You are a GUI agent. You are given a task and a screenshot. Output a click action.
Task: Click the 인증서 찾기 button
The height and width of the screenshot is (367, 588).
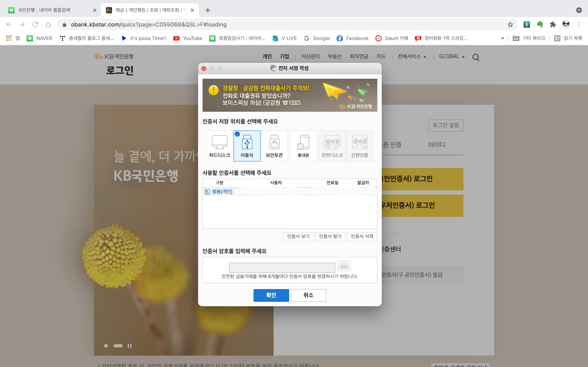(330, 236)
